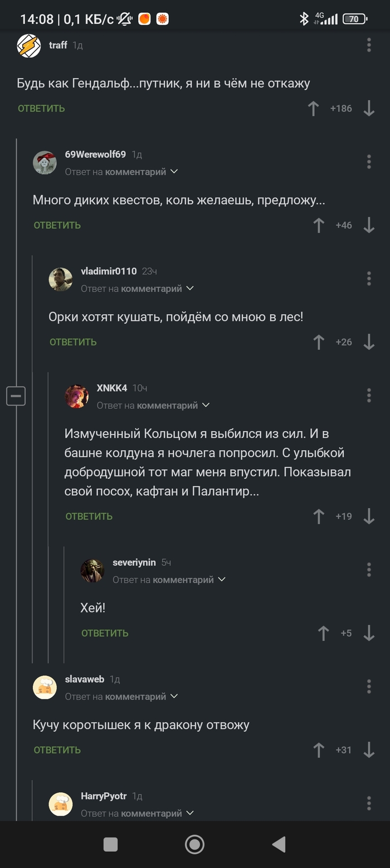This screenshot has width=390, height=868.
Task: Downvote vladimir0110's comment about orcs
Action: coord(369,342)
